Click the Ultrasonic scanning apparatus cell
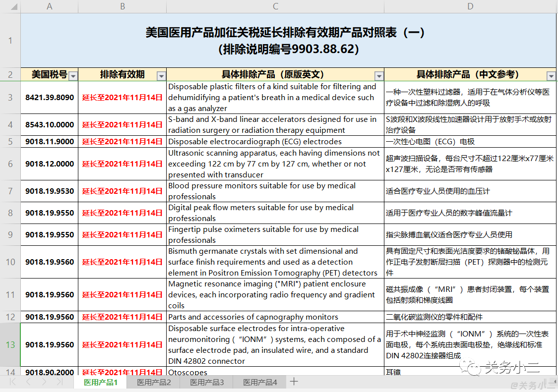Viewport: 558px width, 392px height. tap(275, 164)
